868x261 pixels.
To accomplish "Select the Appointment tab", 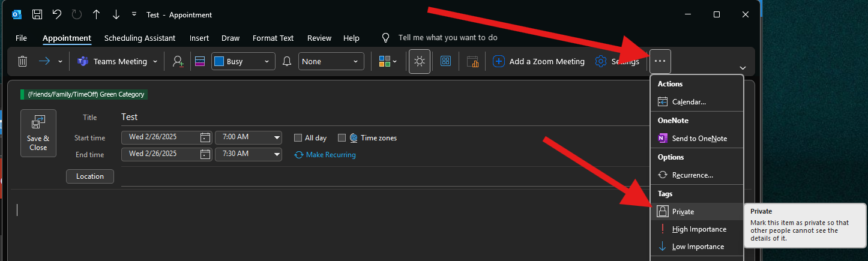I will 67,38.
